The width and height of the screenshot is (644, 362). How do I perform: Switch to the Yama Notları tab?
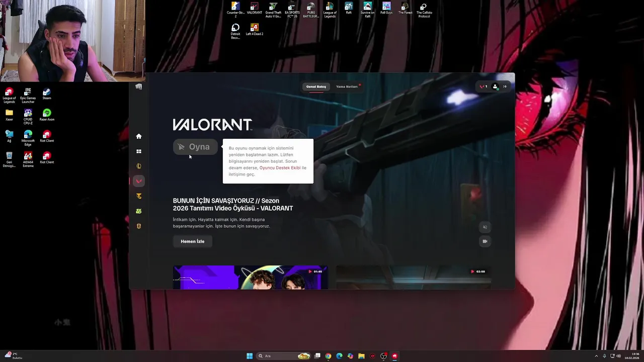347,86
